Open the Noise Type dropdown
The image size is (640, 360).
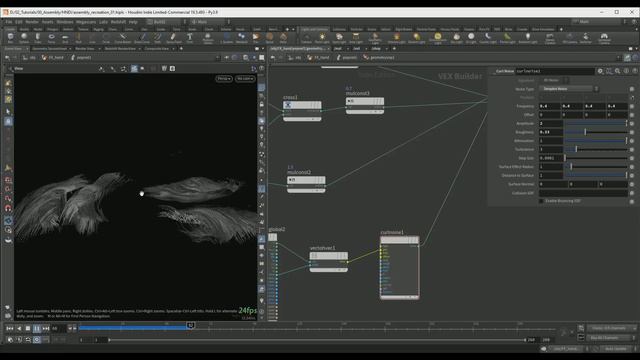click(x=569, y=89)
